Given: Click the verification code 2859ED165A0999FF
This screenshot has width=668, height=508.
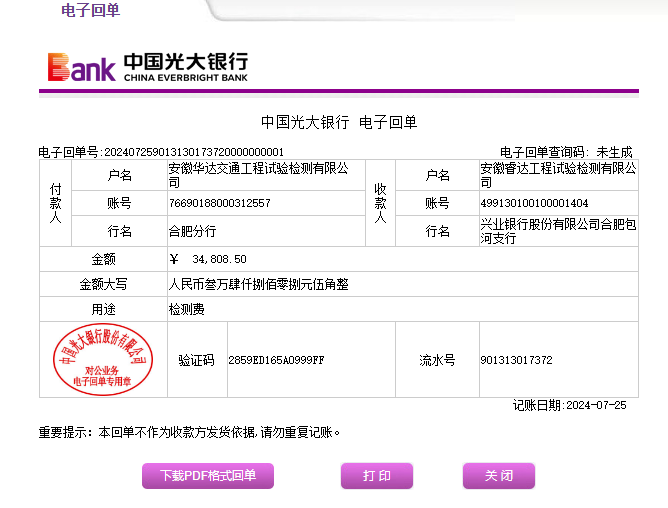Looking at the screenshot, I should pos(276,360).
